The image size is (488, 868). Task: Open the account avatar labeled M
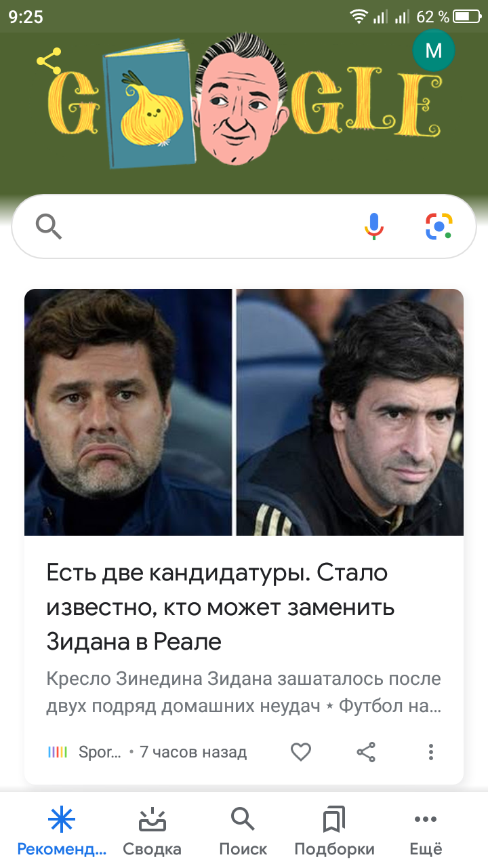pos(433,51)
